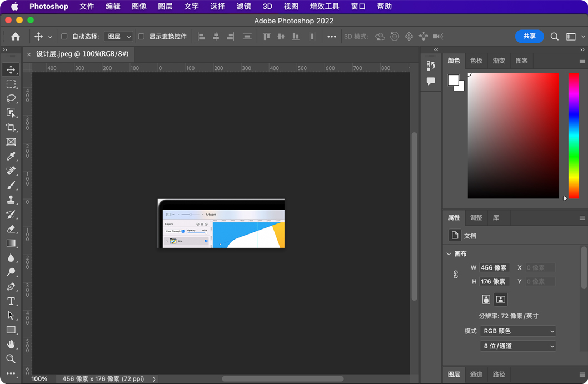Screen dimensions: 588x384
Task: Select the Eyedropper tool
Action: pyautogui.click(x=11, y=156)
